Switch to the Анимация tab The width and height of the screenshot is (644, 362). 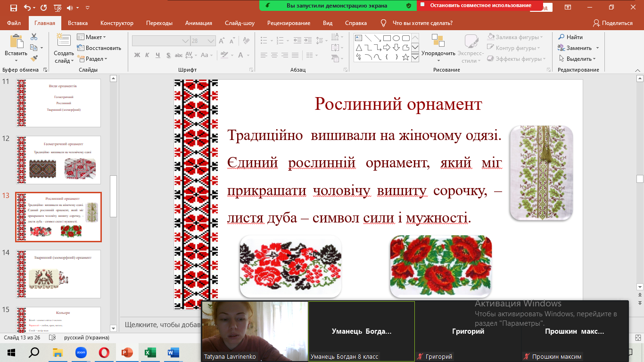[198, 23]
